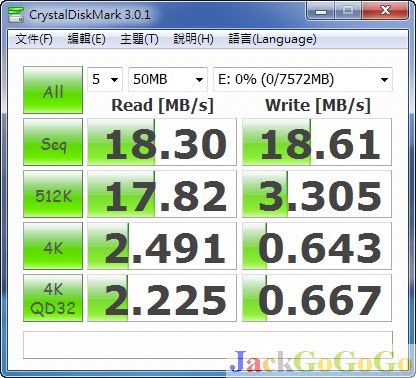Image resolution: width=416 pixels, height=378 pixels.
Task: Click the Write [MB/s] column header
Action: tap(318, 105)
